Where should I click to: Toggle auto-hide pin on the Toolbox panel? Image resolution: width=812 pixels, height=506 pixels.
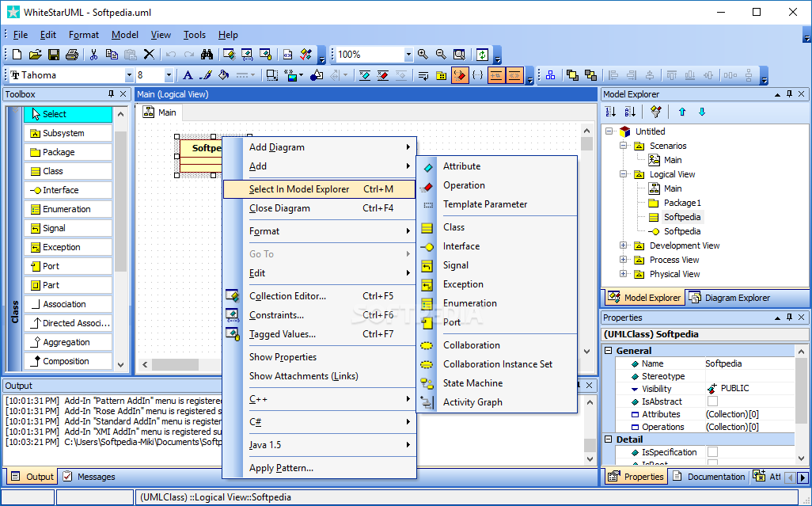click(x=111, y=93)
